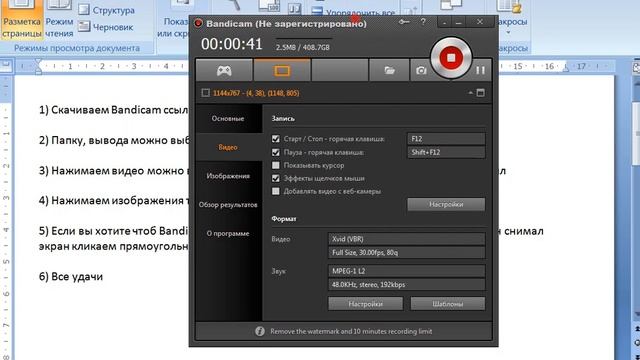Click the blank third mode tab in Bandicam

tap(340, 71)
